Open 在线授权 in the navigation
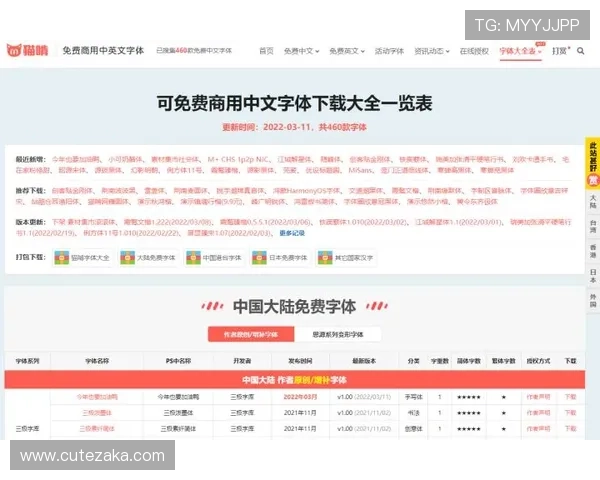Screen dimensions: 600x480 (x=474, y=51)
